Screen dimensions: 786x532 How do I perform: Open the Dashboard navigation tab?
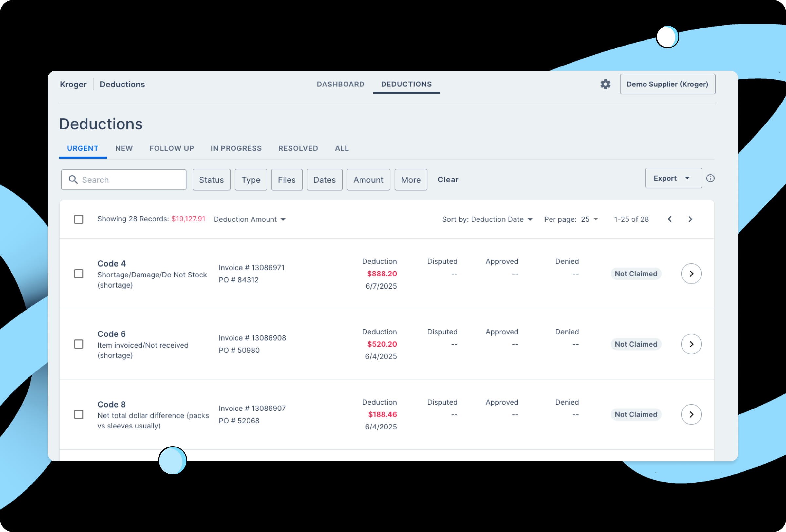point(340,84)
